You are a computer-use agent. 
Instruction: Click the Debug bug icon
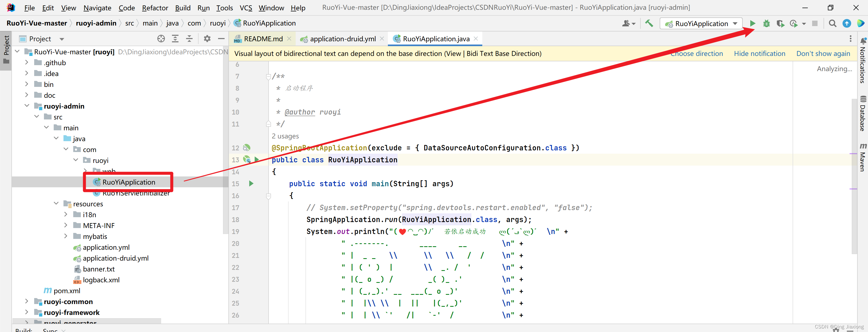766,23
